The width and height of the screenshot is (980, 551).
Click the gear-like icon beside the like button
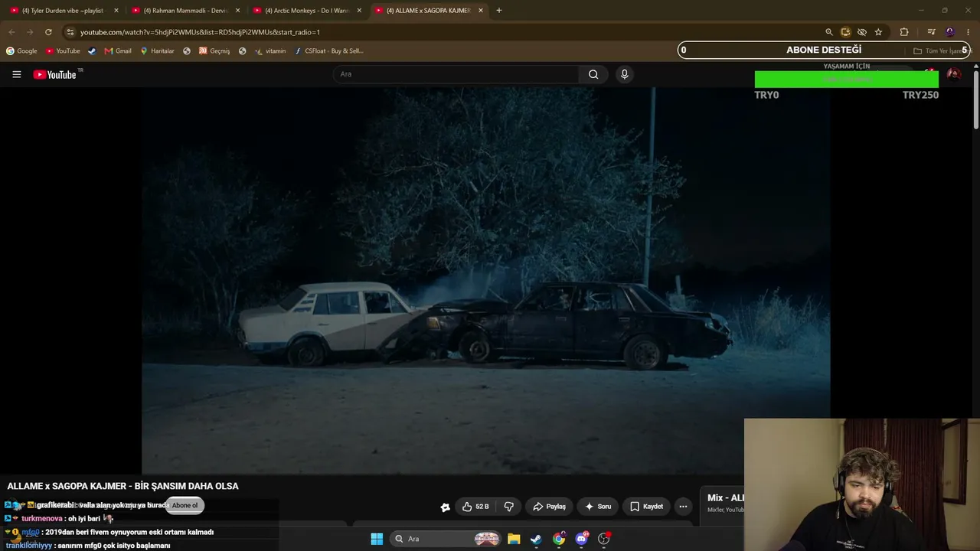point(445,507)
